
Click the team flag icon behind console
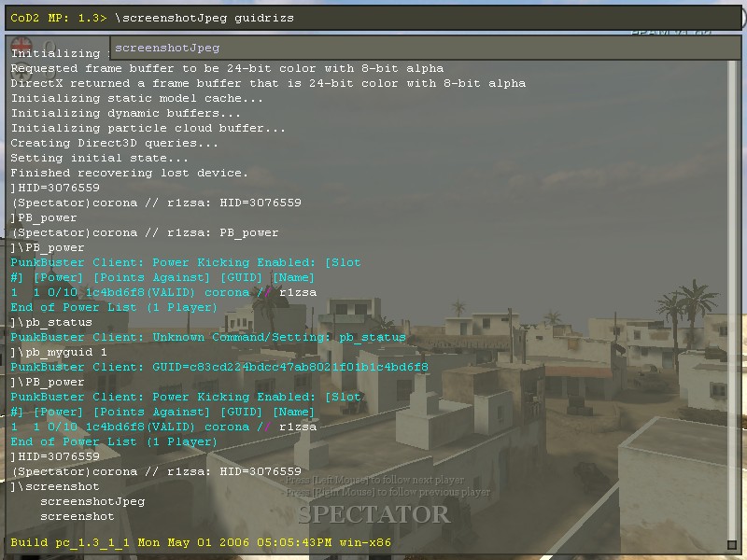pyautogui.click(x=21, y=43)
